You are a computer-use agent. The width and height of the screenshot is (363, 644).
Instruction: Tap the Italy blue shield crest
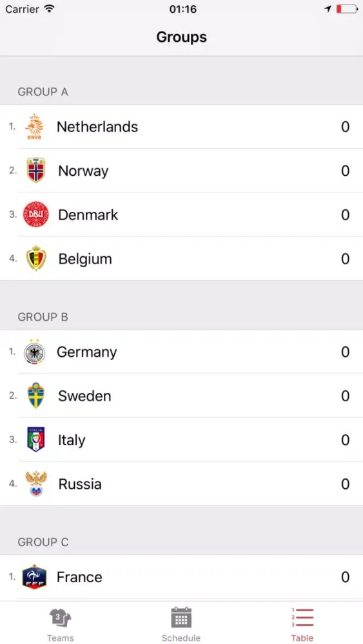(35, 439)
